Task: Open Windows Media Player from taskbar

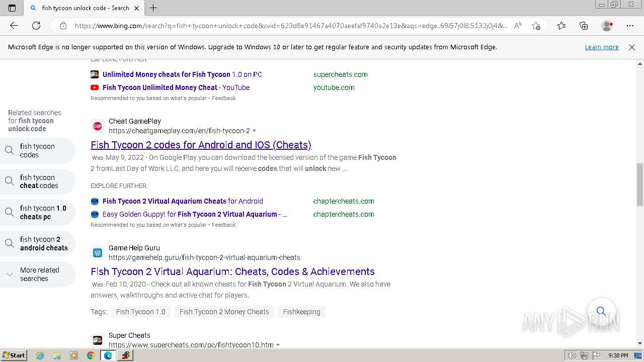Action: point(74,355)
